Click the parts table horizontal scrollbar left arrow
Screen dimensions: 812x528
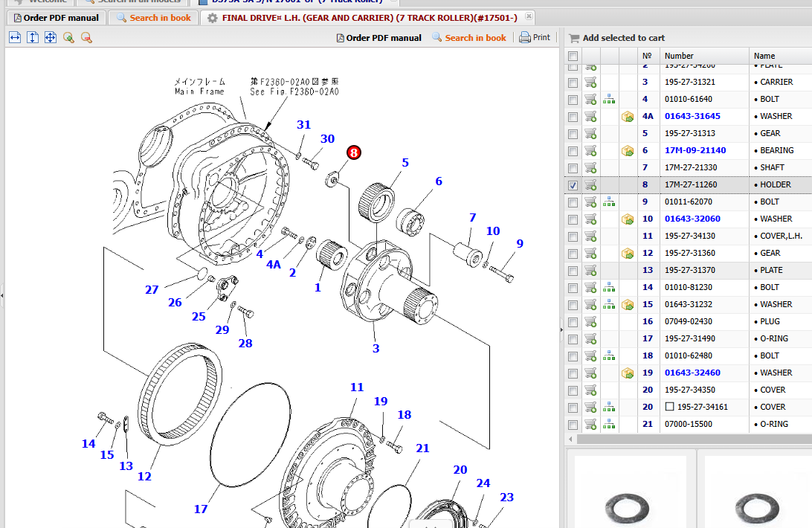[570, 440]
